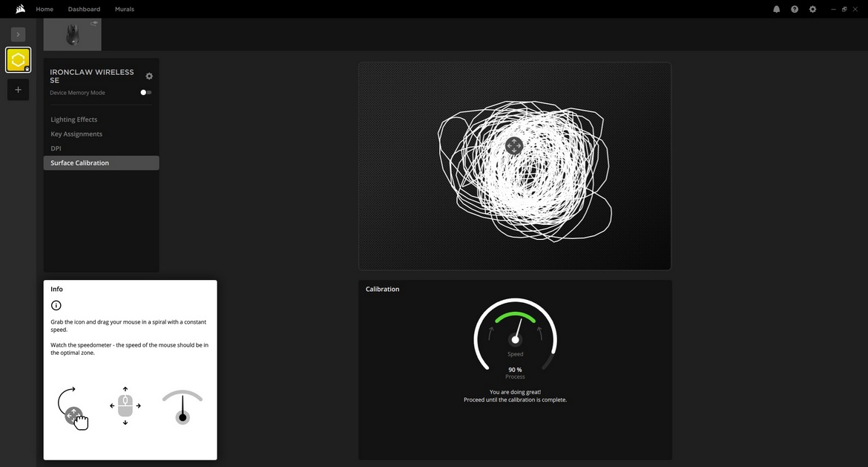Open the help question mark icon
Viewport: 868px width, 467px height.
point(795,9)
